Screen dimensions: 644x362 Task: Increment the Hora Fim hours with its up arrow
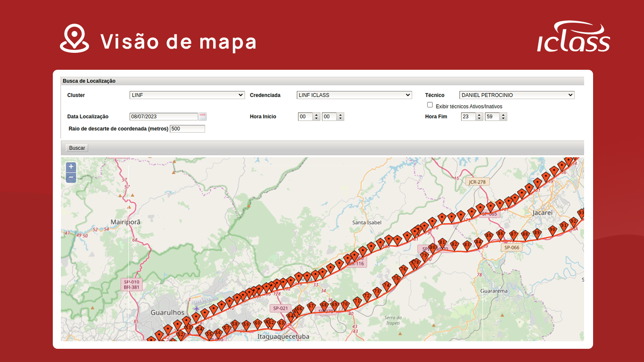[x=479, y=114]
